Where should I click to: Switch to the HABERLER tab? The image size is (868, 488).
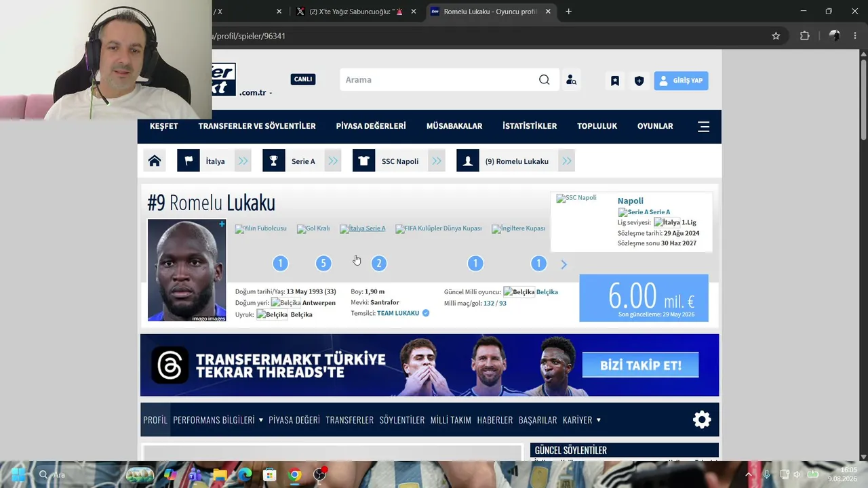[x=495, y=420]
